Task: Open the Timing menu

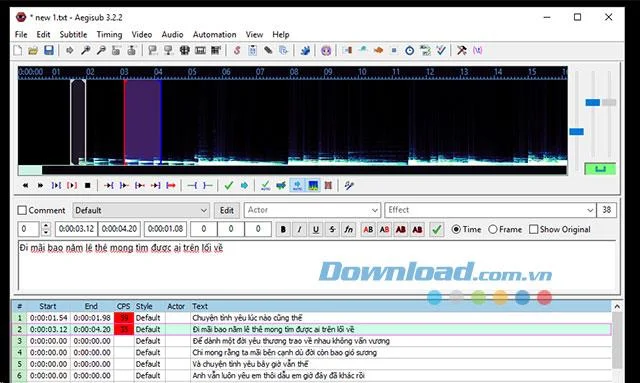Action: pyautogui.click(x=109, y=35)
